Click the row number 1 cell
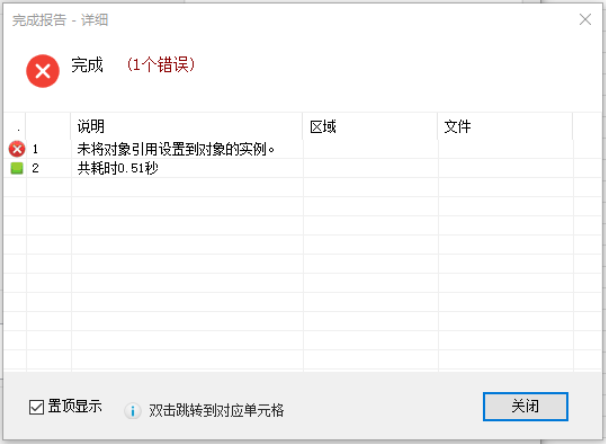Screen dimensions: 606x444 point(49,149)
